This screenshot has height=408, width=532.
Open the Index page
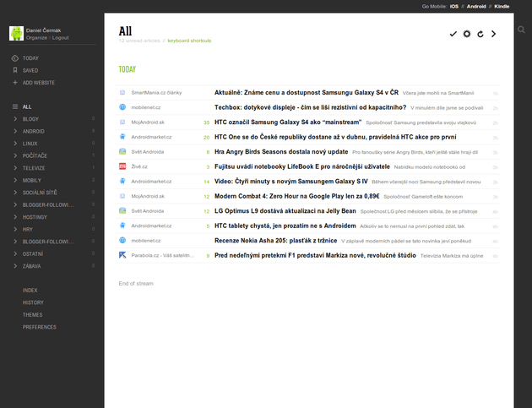click(x=30, y=291)
